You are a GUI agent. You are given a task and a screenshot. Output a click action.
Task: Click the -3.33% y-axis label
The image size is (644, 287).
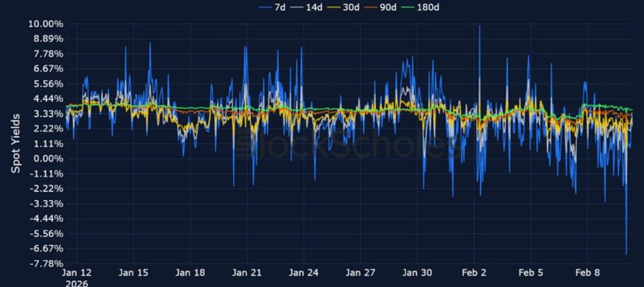point(46,204)
